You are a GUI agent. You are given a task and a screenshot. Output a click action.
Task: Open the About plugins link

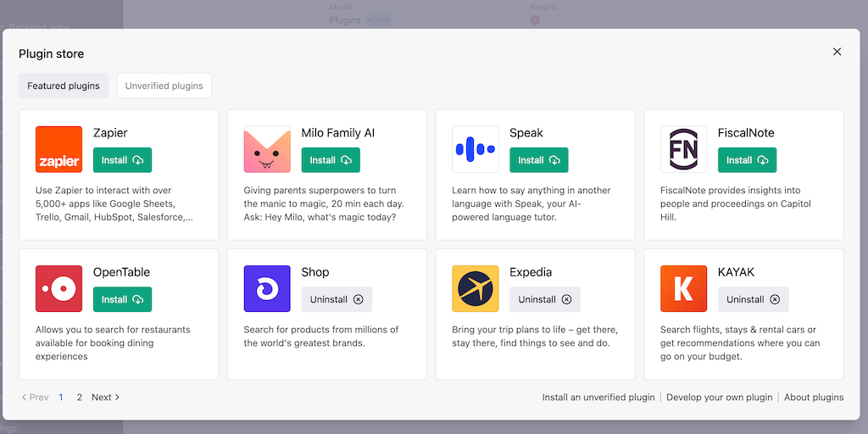(814, 397)
